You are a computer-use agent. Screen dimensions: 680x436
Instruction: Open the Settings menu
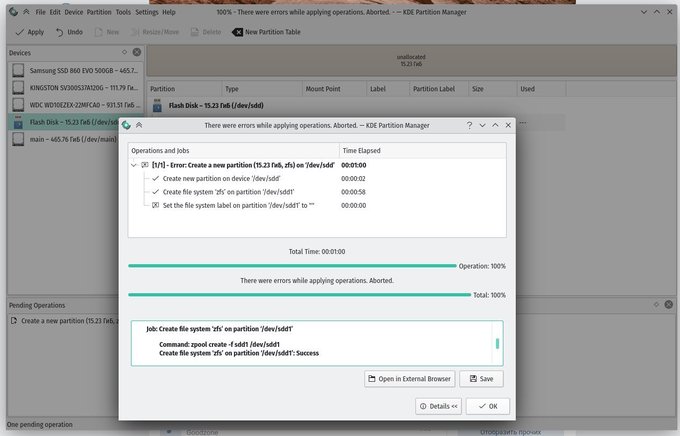pyautogui.click(x=147, y=12)
